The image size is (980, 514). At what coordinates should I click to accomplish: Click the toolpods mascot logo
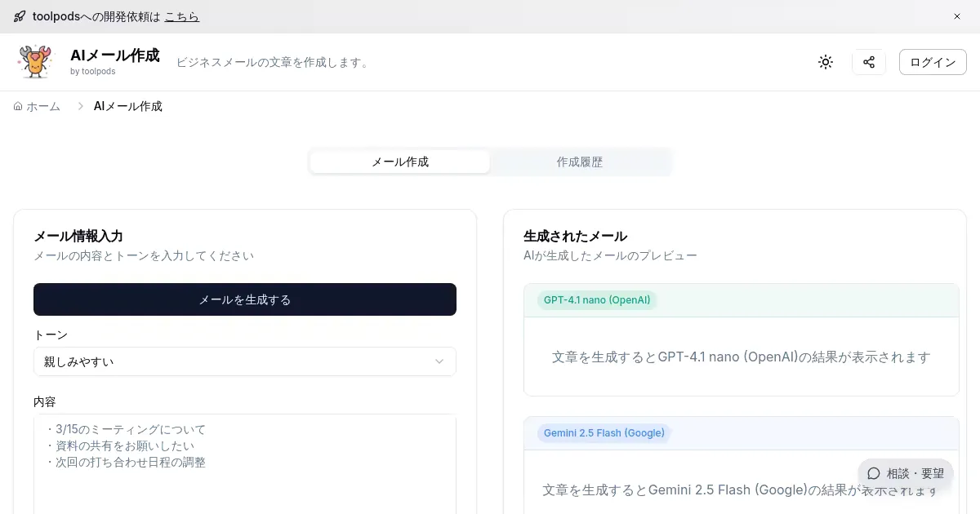[x=34, y=62]
